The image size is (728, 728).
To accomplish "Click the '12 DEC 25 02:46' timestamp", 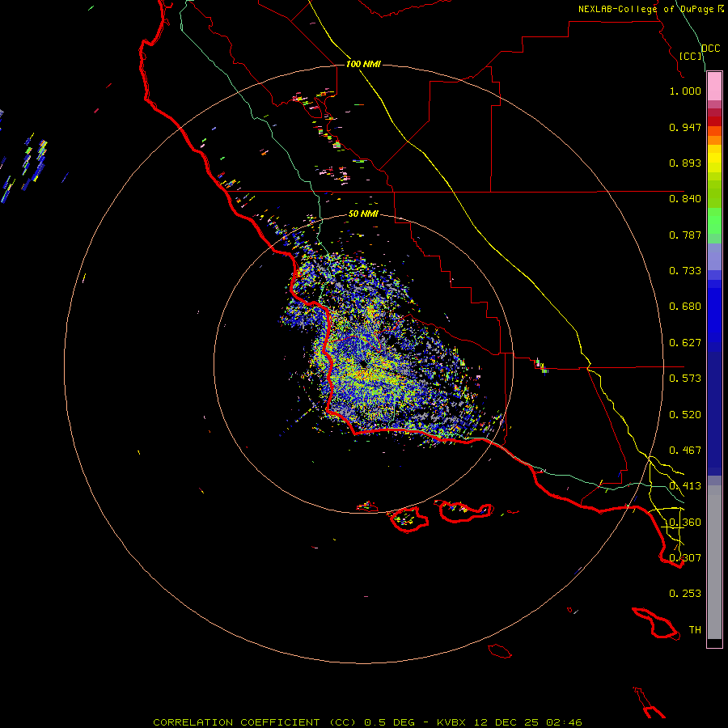I will [x=528, y=722].
